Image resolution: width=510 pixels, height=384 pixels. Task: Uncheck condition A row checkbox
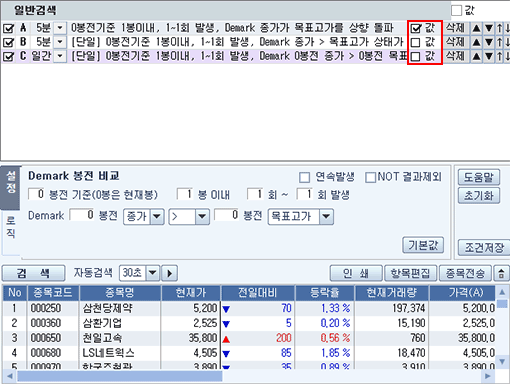coord(8,28)
